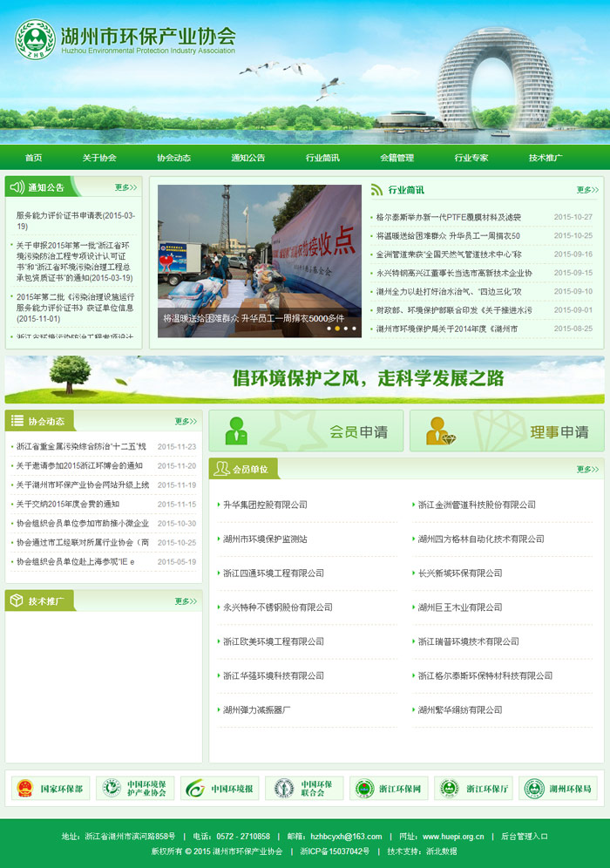Viewport: 610px width, 868px height.
Task: Click the RSS feed icon beside 行业简讯
Action: [x=377, y=189]
